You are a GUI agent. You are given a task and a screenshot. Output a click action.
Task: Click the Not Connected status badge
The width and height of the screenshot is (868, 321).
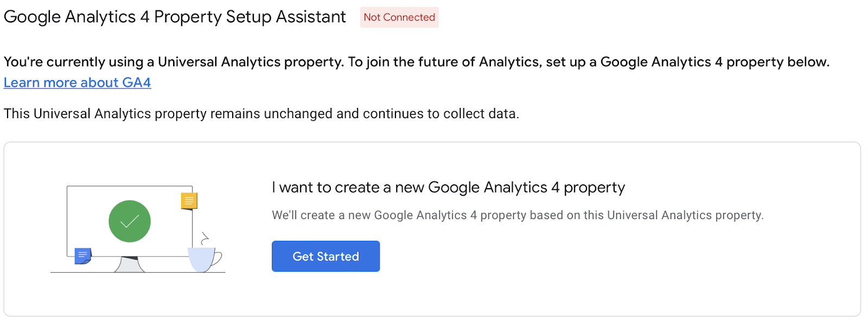click(x=399, y=17)
